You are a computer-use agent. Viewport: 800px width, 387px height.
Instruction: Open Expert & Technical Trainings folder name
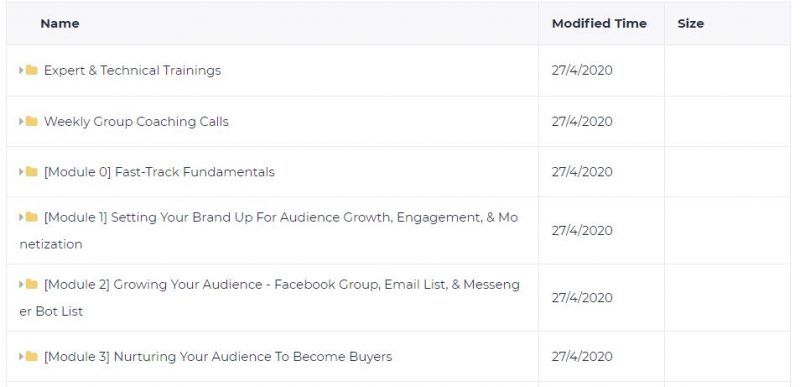[132, 70]
